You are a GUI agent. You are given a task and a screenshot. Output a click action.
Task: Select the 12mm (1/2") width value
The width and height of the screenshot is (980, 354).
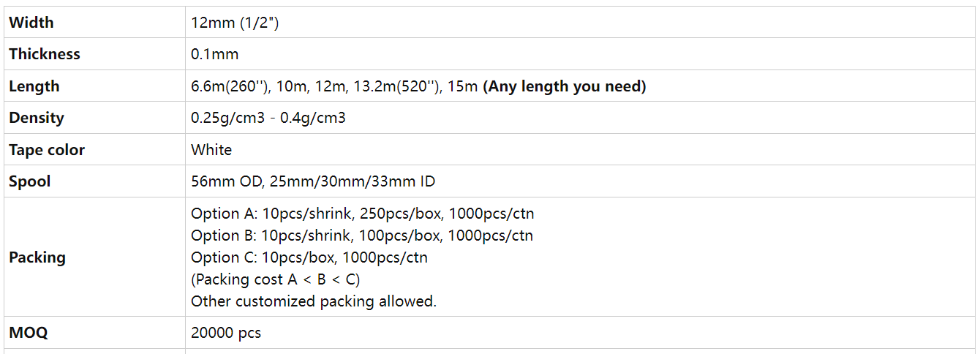235,23
